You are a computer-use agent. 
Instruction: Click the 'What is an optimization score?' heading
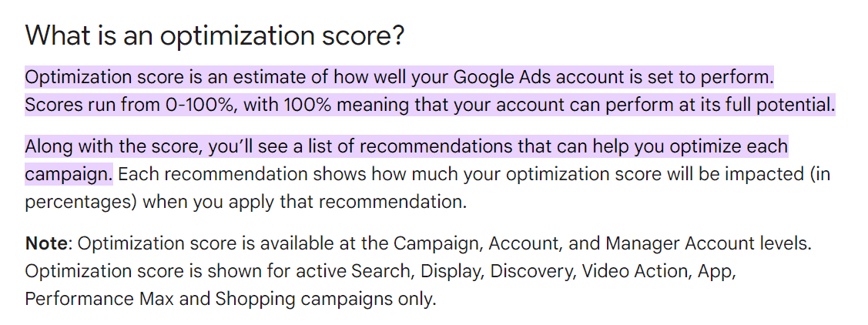pyautogui.click(x=215, y=36)
